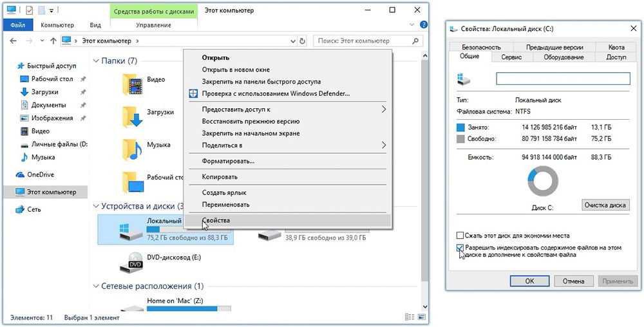Viewport: 644px width, 327px height.
Task: Click the gray Свободно color square
Action: pos(460,139)
